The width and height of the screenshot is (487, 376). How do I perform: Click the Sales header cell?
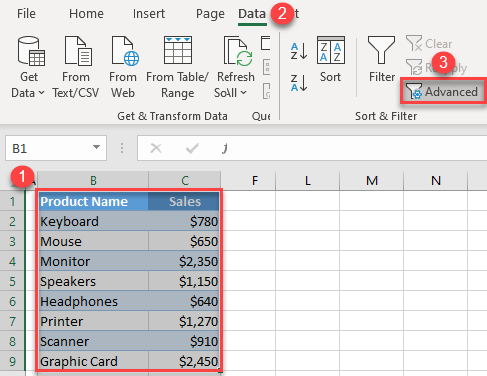click(184, 201)
